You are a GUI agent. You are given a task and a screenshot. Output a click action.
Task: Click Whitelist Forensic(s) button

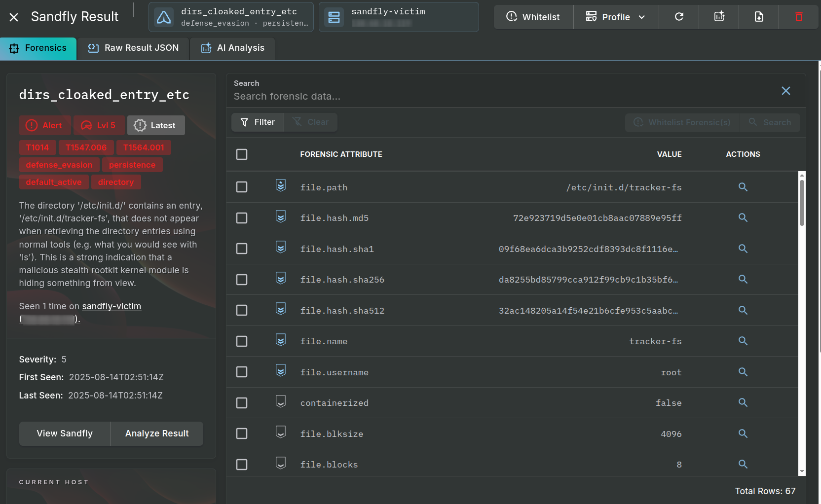(x=682, y=122)
